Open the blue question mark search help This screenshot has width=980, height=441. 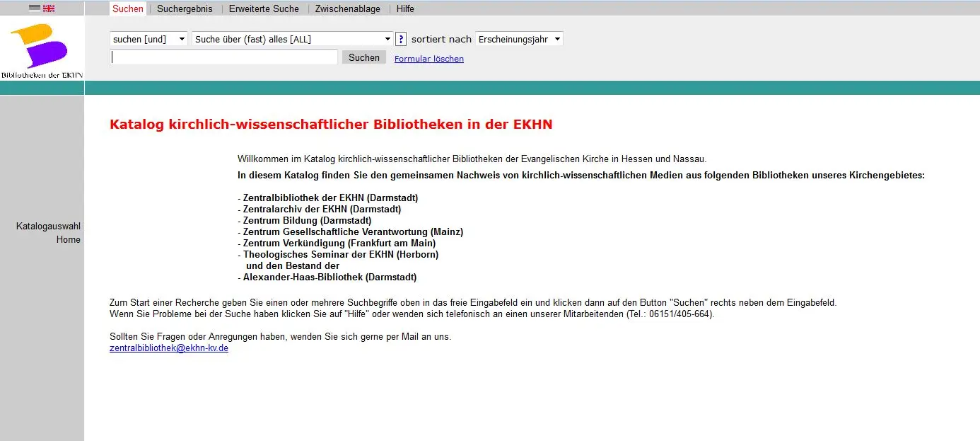(x=400, y=39)
